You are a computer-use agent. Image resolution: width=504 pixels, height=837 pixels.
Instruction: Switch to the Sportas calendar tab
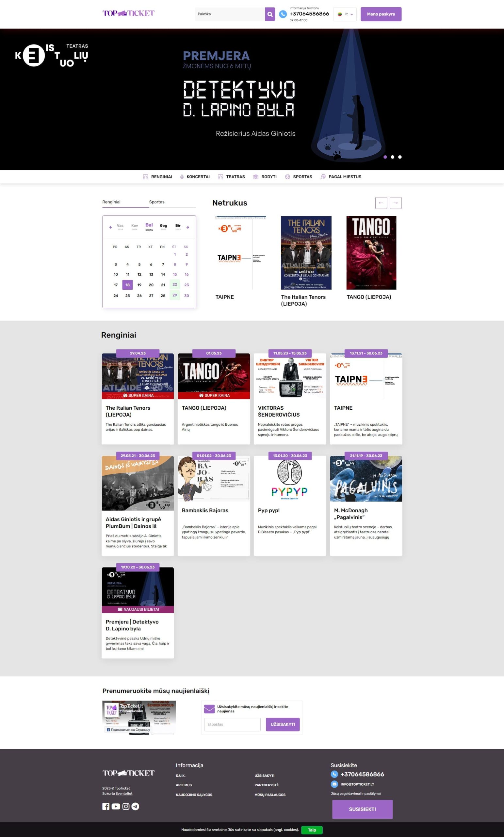point(157,202)
